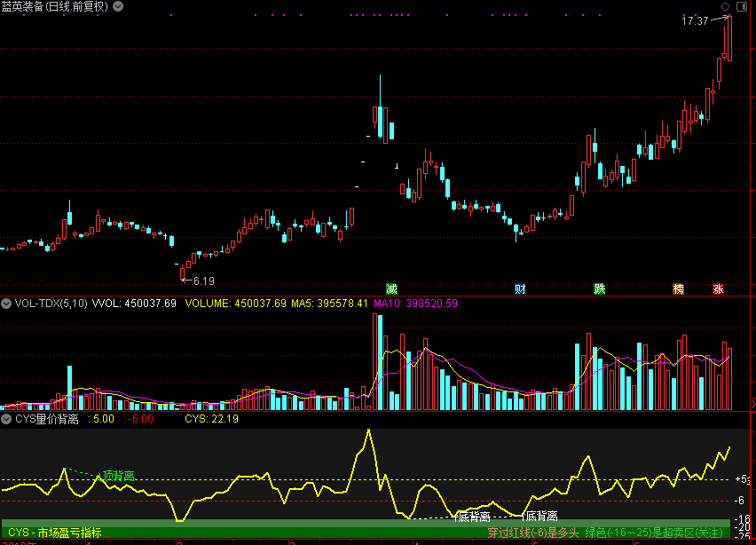Click the diamond icon at chart top-right
The width and height of the screenshot is (756, 545).
pyautogui.click(x=725, y=6)
